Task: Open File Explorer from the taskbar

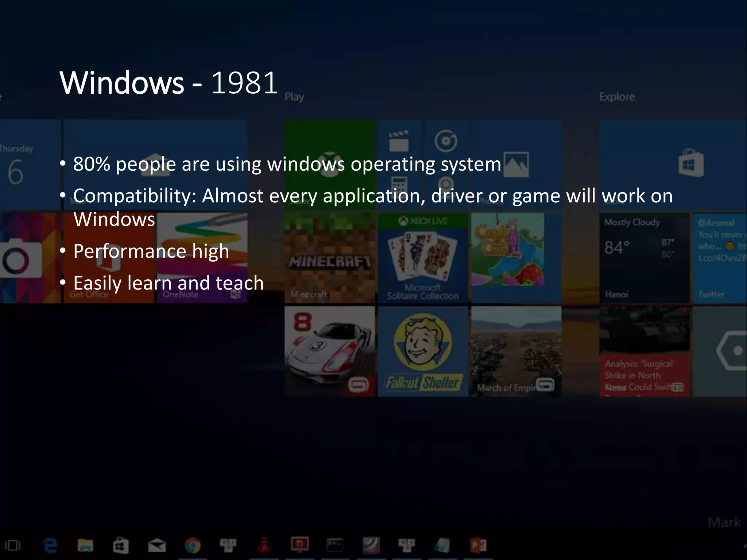Action: click(x=85, y=546)
